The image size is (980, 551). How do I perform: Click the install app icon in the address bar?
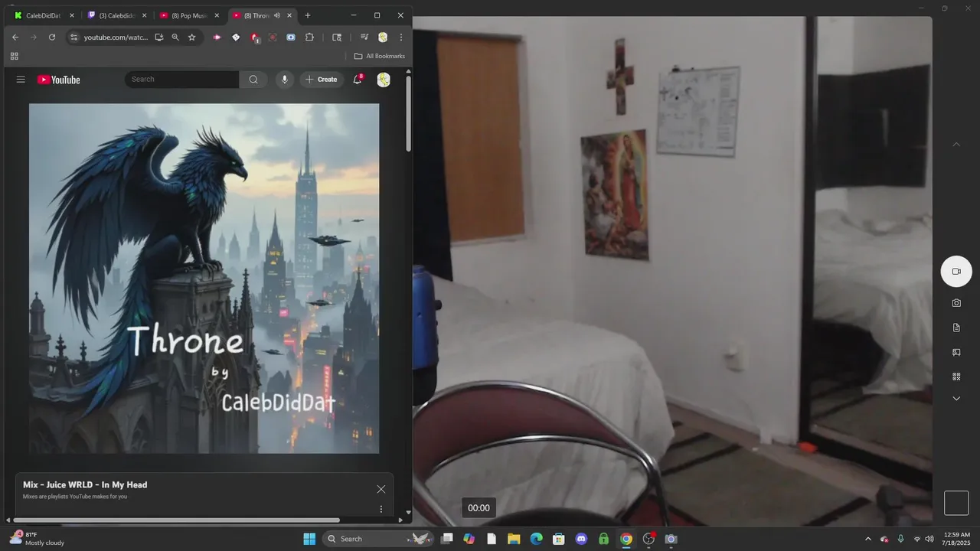click(158, 37)
